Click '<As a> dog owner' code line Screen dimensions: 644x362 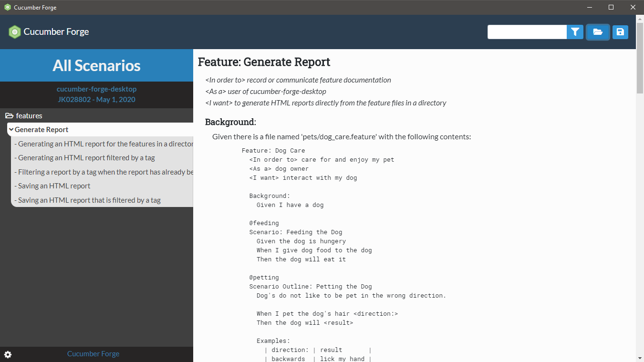pos(279,169)
